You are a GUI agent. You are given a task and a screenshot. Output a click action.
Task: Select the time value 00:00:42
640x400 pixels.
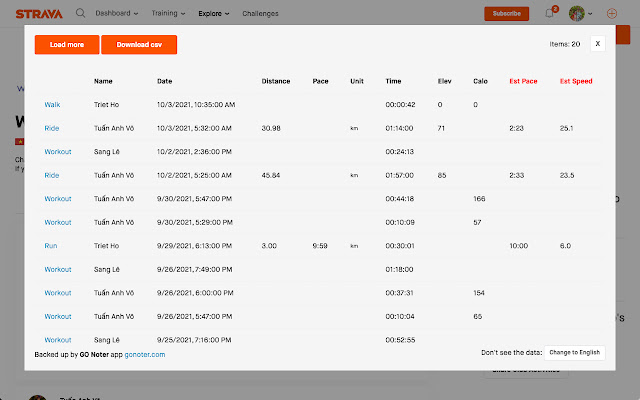pyautogui.click(x=400, y=104)
